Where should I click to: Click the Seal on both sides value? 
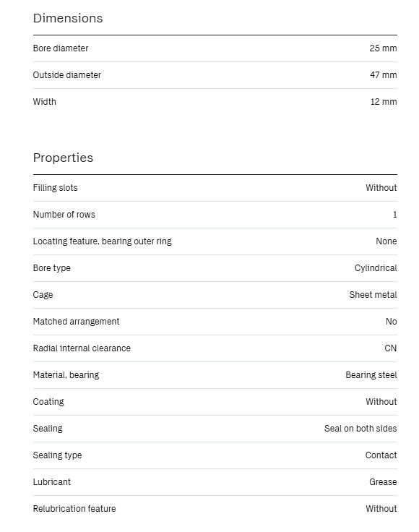pyautogui.click(x=360, y=429)
